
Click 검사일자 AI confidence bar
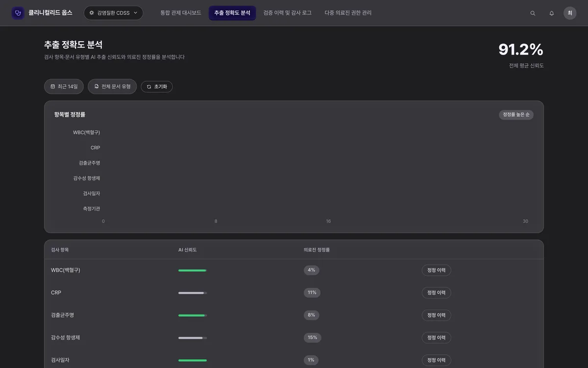pyautogui.click(x=193, y=360)
